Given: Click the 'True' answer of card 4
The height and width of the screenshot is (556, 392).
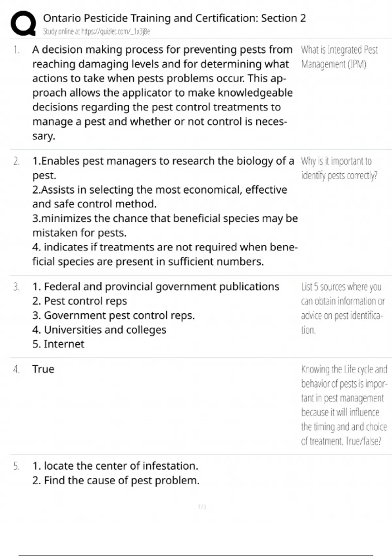Looking at the screenshot, I should tap(43, 369).
